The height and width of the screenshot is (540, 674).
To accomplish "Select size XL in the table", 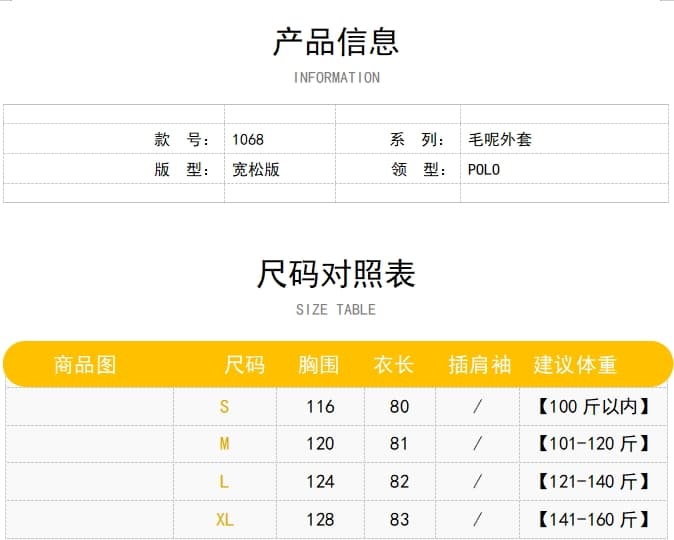I will click(224, 520).
